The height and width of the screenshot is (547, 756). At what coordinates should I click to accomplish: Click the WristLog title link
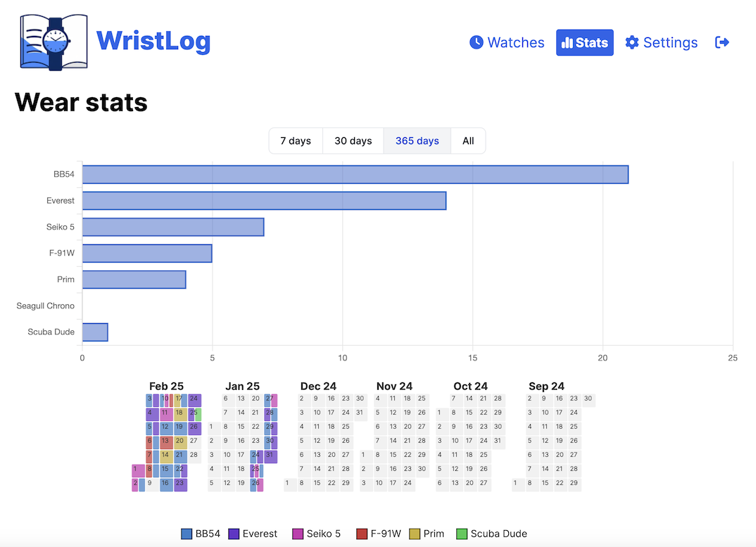pos(153,42)
